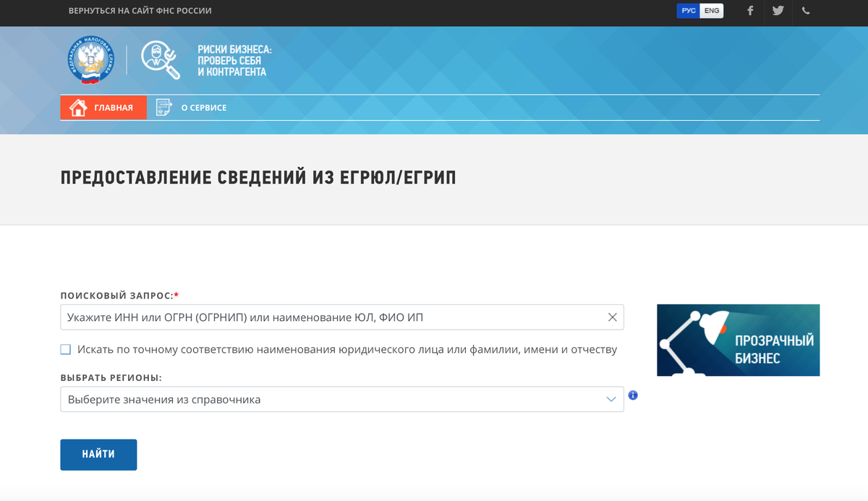Click the Найти search button
This screenshot has width=868, height=501.
coord(98,455)
